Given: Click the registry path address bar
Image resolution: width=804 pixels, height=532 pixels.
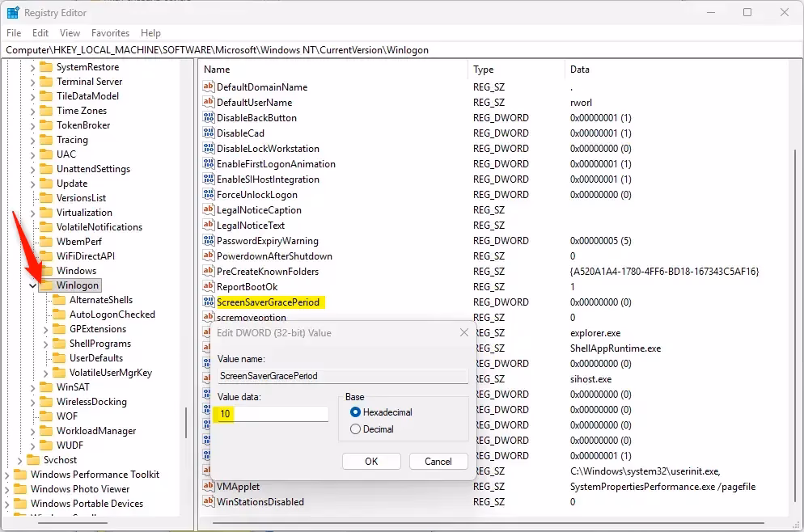Looking at the screenshot, I should pos(401,50).
